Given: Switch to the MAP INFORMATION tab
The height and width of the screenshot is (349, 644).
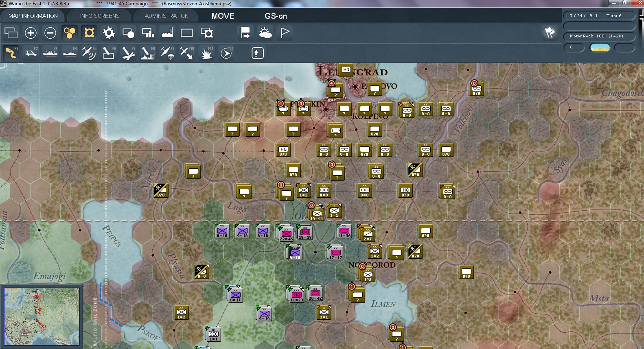Looking at the screenshot, I should pyautogui.click(x=33, y=16).
